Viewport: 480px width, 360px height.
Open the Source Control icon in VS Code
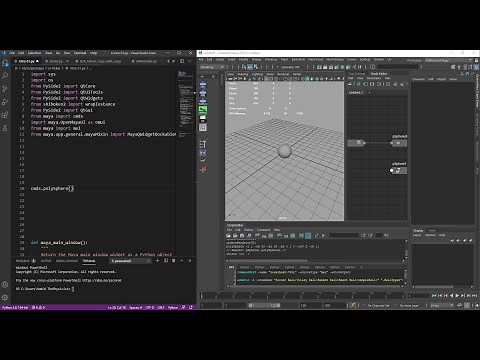click(x=5, y=88)
